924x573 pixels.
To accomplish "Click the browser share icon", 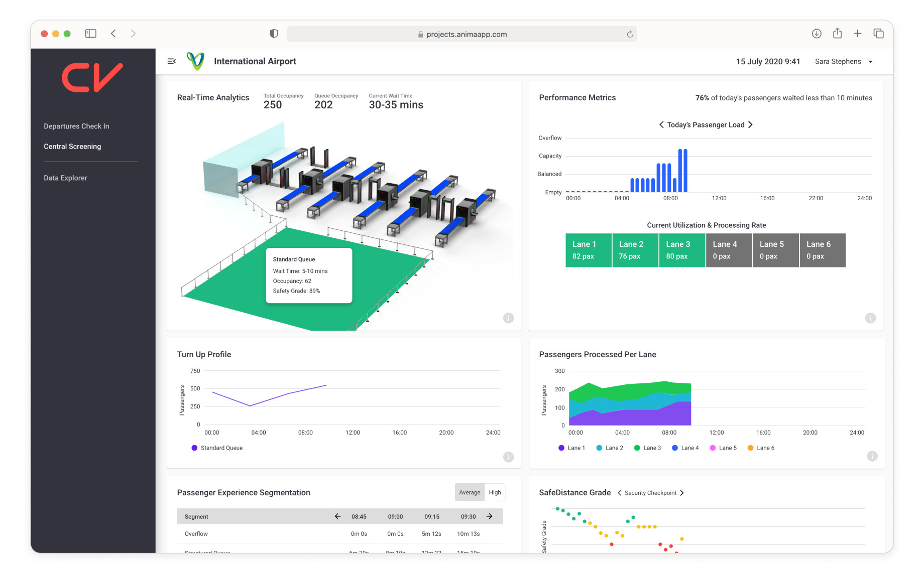I will coord(837,34).
